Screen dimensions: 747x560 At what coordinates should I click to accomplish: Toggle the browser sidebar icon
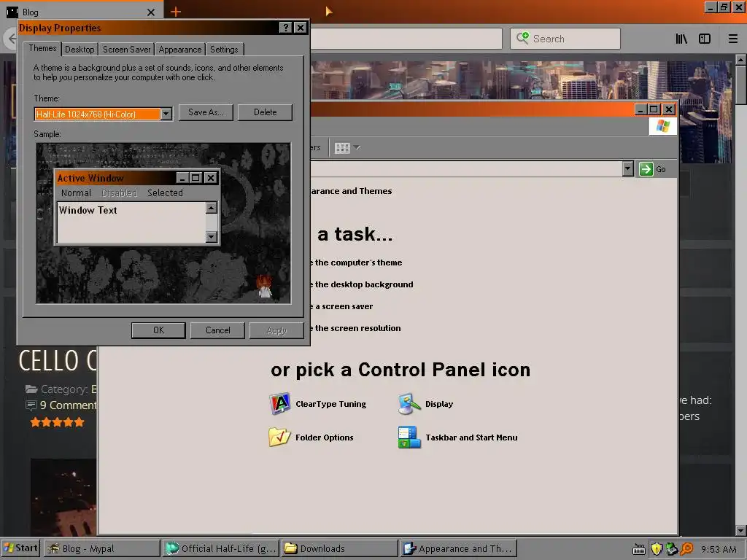(705, 39)
